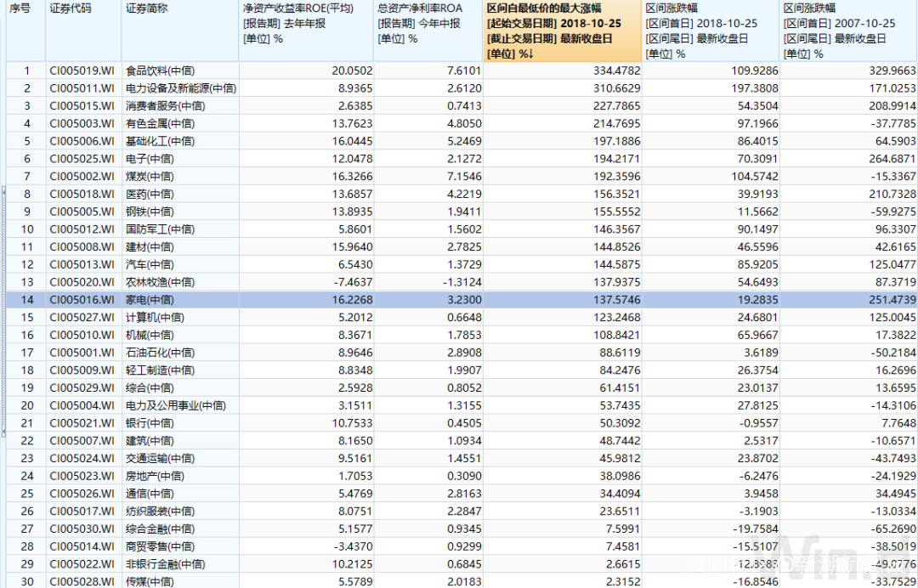Screen dimensions: 918x588
Task: Select 国防军工(中信) cell
Action: (x=160, y=229)
